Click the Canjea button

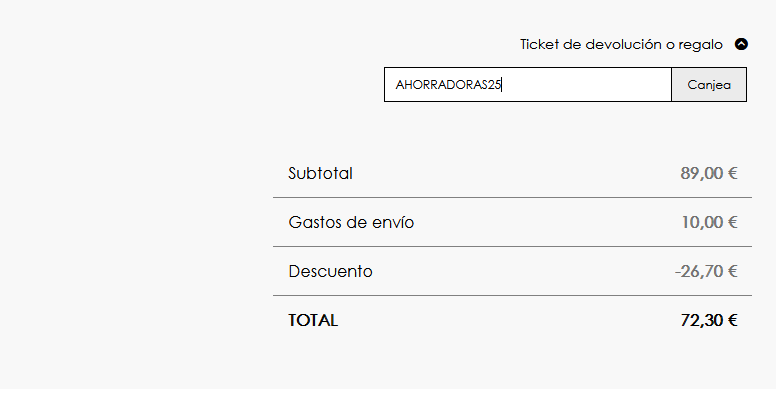point(709,85)
